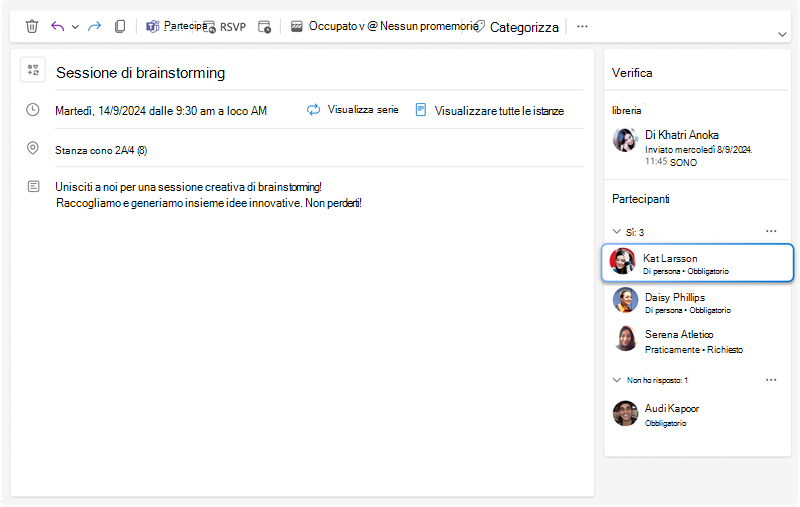Join Teams meeting via Partecipa

coord(176,26)
